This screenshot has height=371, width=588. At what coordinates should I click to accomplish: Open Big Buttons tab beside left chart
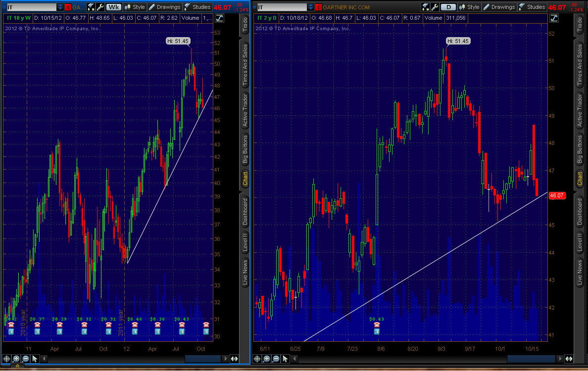245,149
